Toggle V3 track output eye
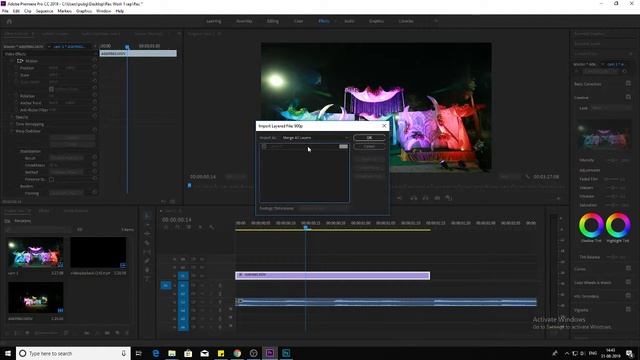This screenshot has width=640, height=360. [202, 259]
